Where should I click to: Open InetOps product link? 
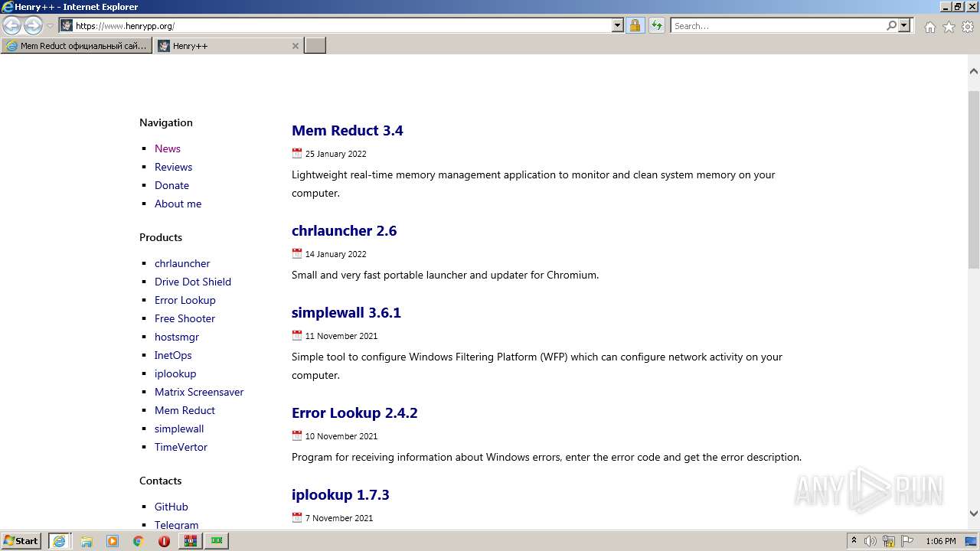[x=173, y=355]
